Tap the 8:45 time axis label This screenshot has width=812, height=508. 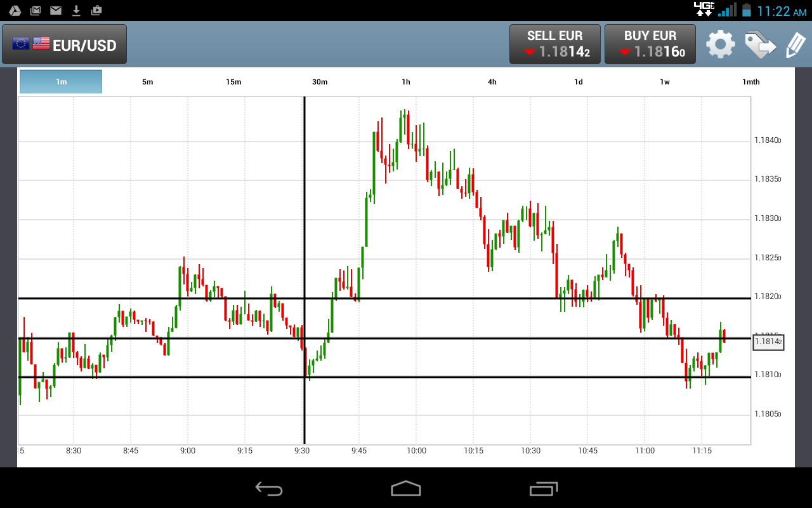pos(131,451)
